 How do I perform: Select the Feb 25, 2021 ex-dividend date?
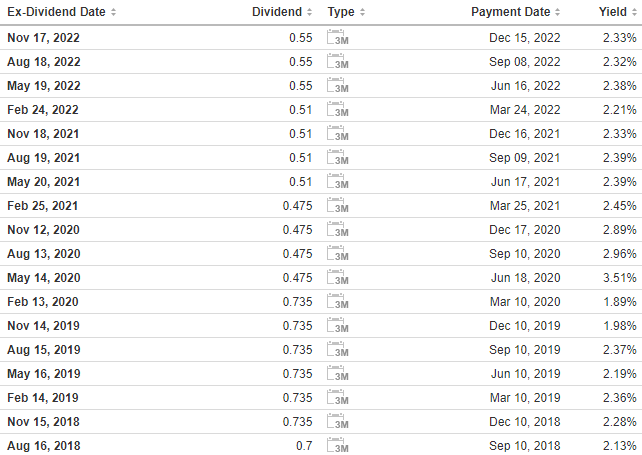(43, 206)
